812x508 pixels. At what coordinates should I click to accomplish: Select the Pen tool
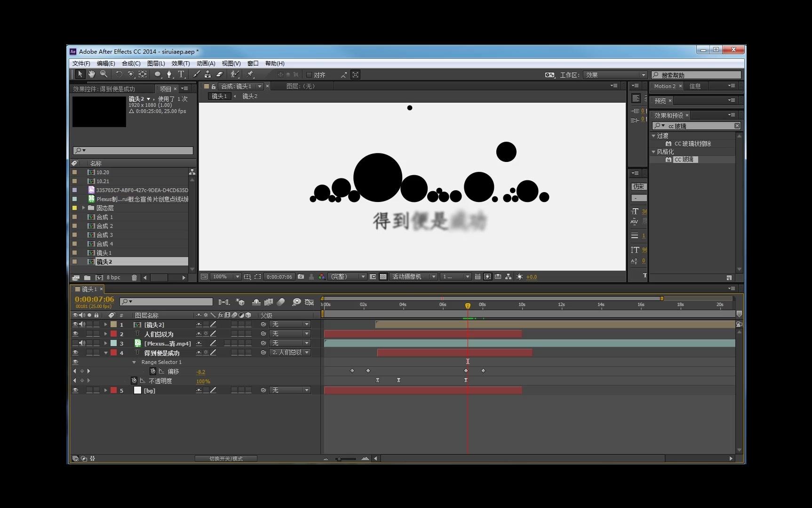(169, 74)
